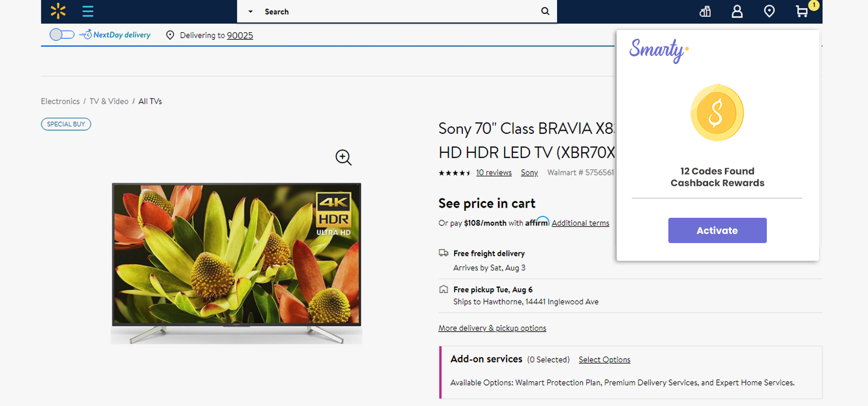Click the Sony 70" Class BRAVIA product title
The height and width of the screenshot is (406, 868).
coord(527,140)
